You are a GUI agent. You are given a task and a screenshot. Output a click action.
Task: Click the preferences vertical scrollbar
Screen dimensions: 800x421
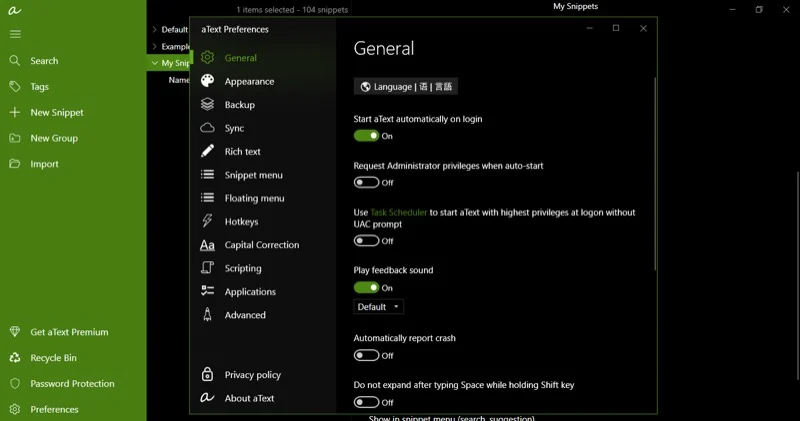(655, 170)
